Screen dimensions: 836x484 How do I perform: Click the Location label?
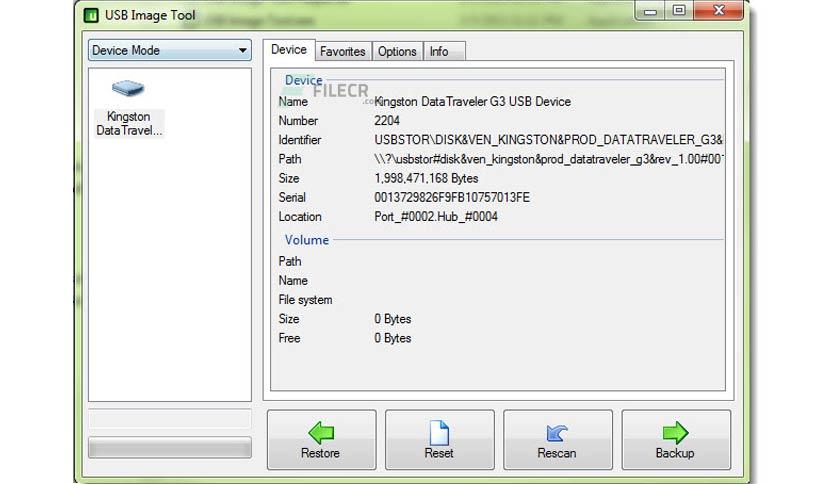[x=300, y=217]
